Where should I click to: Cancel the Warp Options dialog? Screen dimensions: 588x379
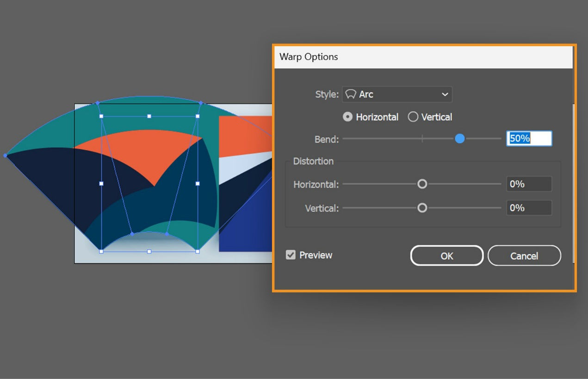[x=524, y=256]
